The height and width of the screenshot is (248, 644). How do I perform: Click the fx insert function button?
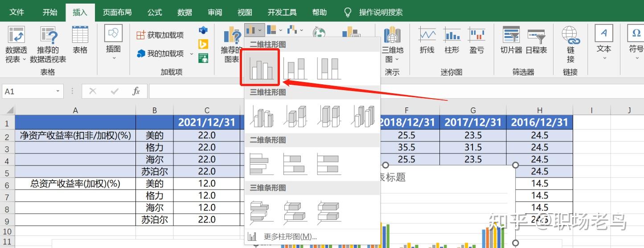136,91
